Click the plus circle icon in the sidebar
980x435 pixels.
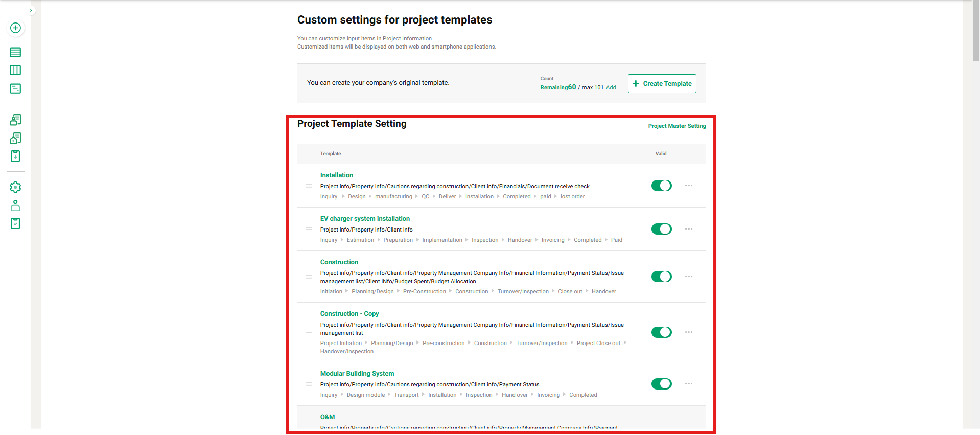16,28
